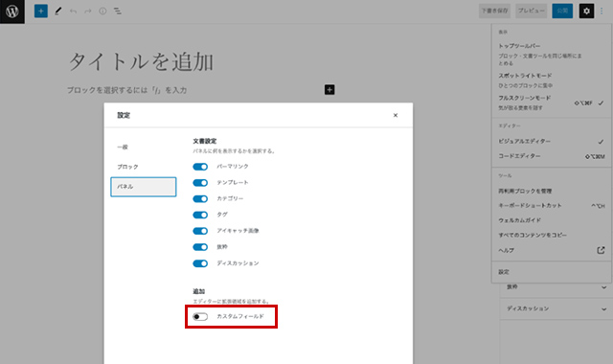
Task: Click the WordPress logo icon
Action: click(x=12, y=11)
